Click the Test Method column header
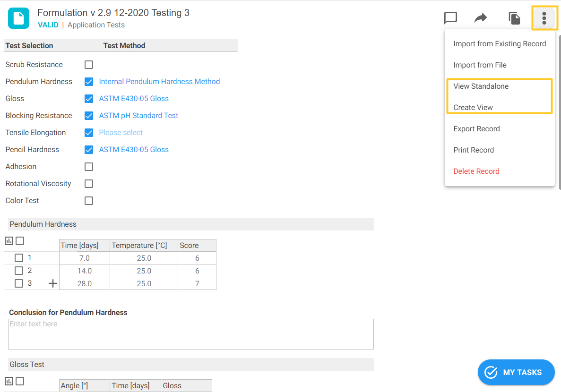This screenshot has width=561, height=392. 170,46
